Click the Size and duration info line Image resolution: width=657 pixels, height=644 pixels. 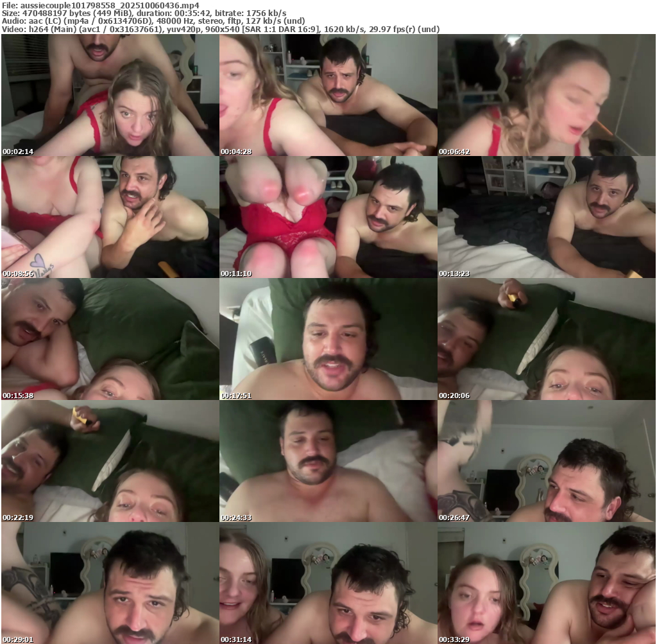[x=144, y=13]
